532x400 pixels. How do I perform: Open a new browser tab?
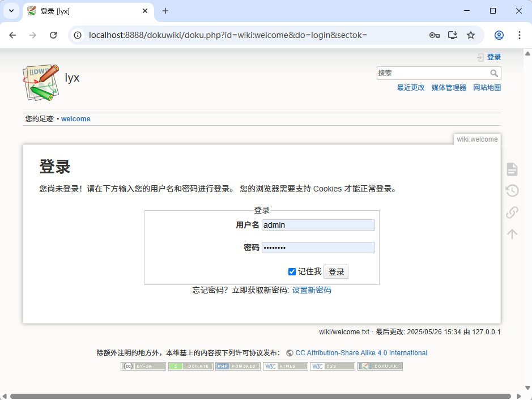coord(165,11)
